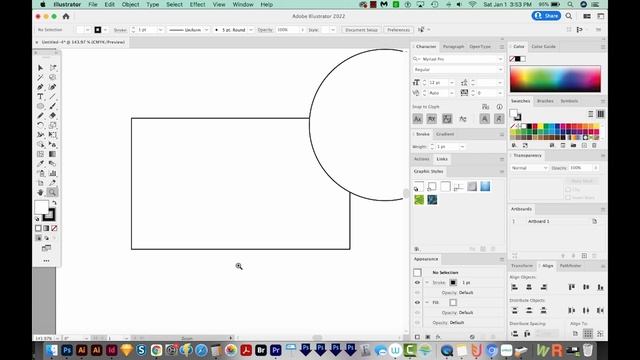Select the Gradient tool in toolbox
Image resolution: width=640 pixels, height=360 pixels.
[53, 154]
